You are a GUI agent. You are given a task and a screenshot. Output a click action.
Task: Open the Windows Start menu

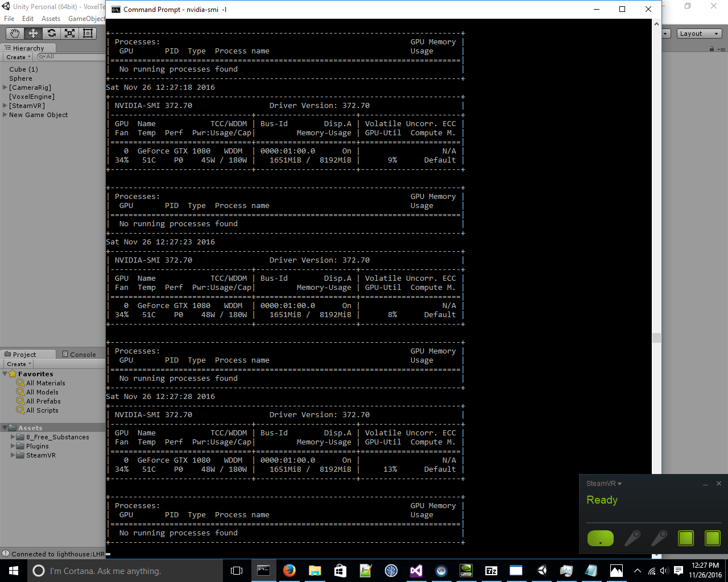click(x=14, y=570)
